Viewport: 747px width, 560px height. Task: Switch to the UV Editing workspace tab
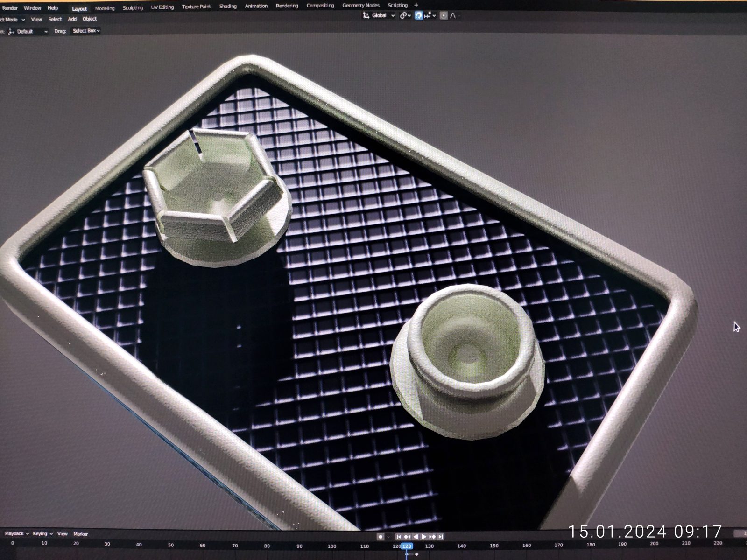162,7
